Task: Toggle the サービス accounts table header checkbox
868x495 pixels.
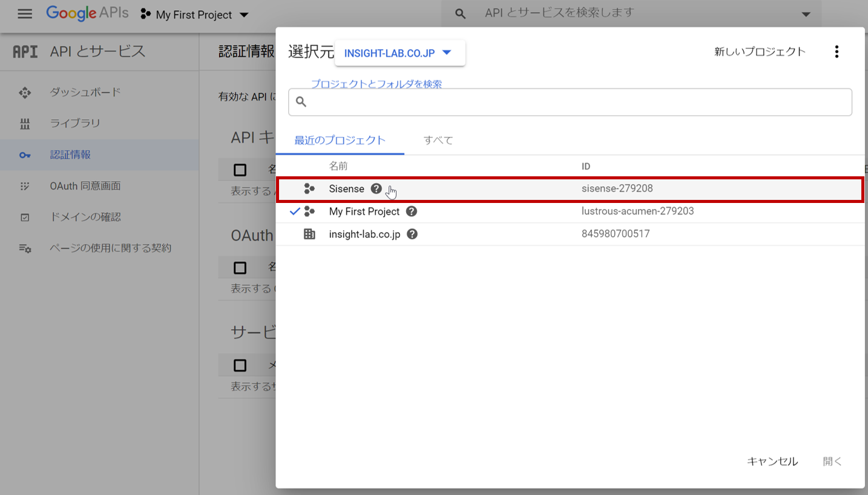Action: tap(240, 365)
